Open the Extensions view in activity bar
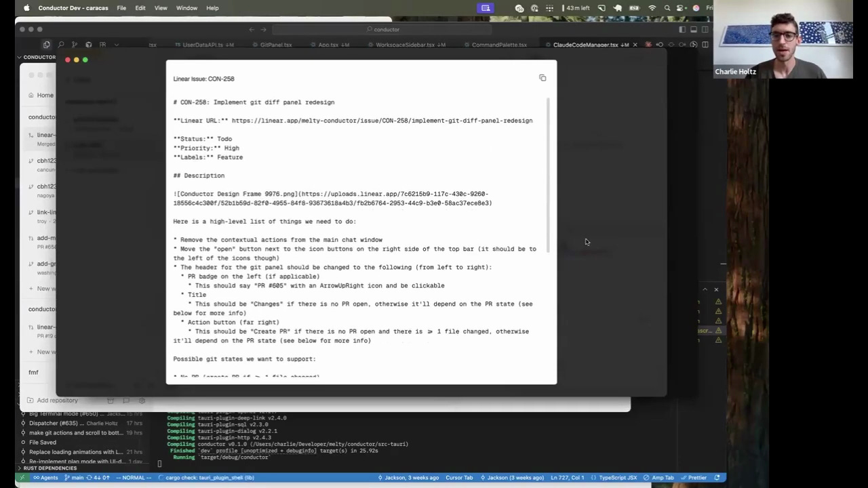Screen dimensions: 868x488 [x=102, y=45]
